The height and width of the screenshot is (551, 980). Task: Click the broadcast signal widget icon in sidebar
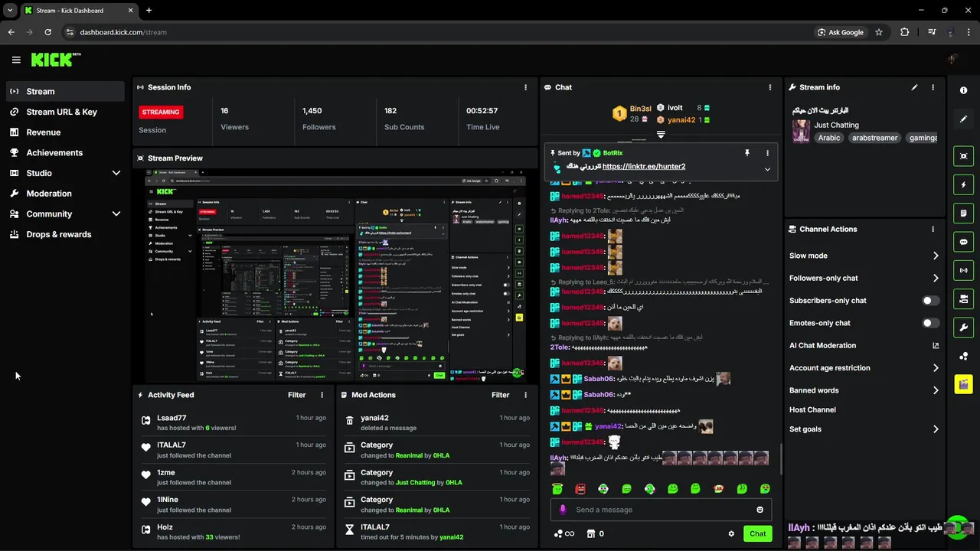tap(963, 270)
